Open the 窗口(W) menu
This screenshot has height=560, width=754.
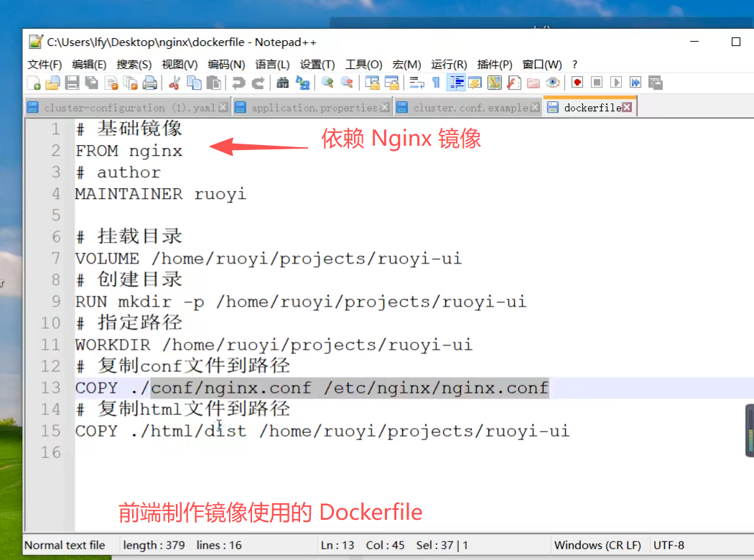pyautogui.click(x=542, y=65)
